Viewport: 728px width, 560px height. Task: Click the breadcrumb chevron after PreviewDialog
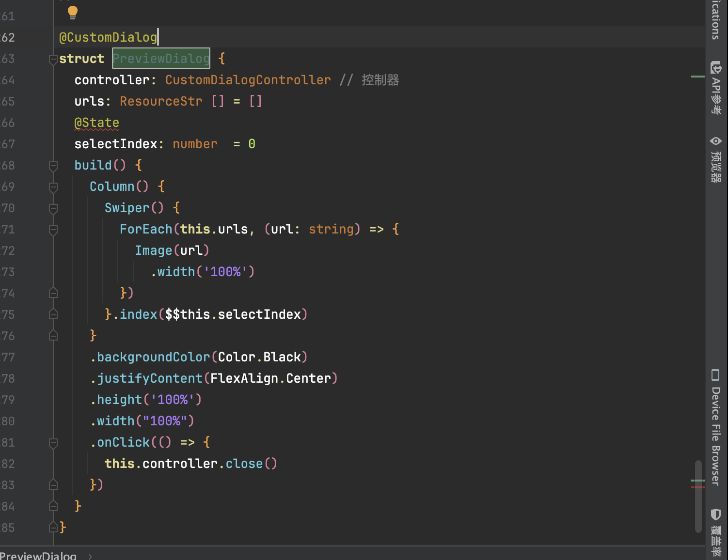[90, 556]
